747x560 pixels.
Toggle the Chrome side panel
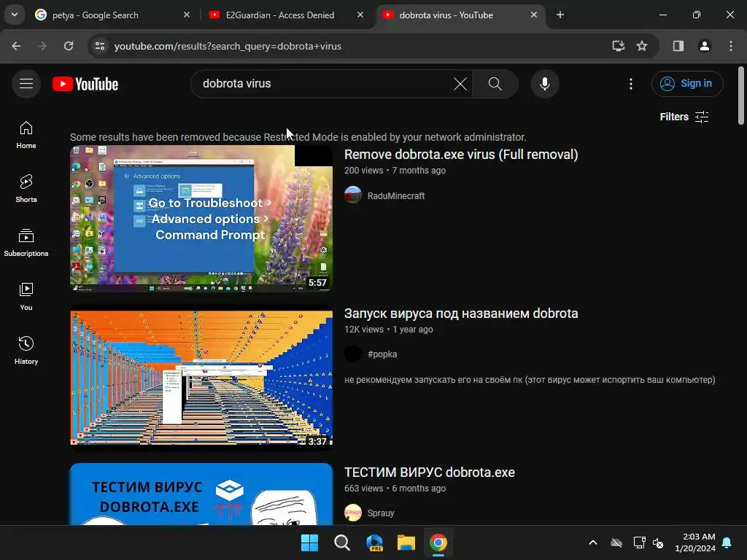[x=678, y=46]
